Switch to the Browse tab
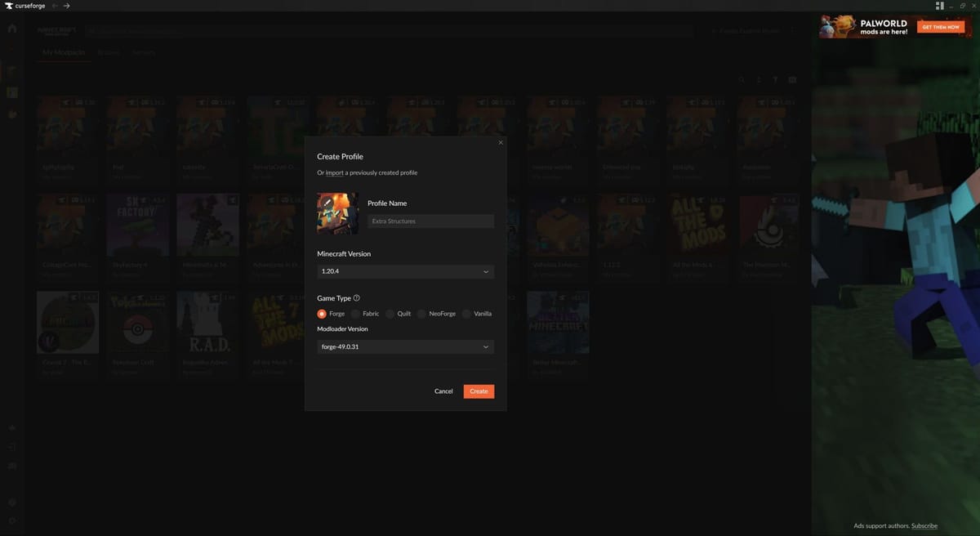Screen dimensions: 980x536 click(108, 51)
